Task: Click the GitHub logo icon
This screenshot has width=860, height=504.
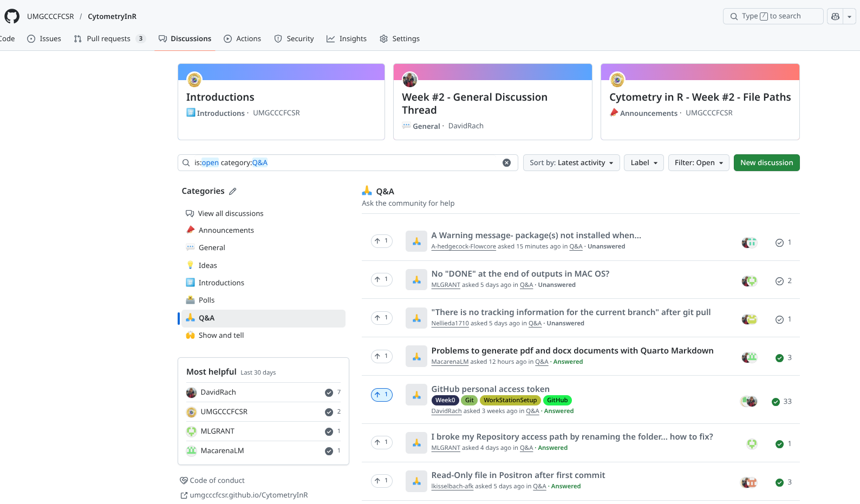Action: point(12,16)
